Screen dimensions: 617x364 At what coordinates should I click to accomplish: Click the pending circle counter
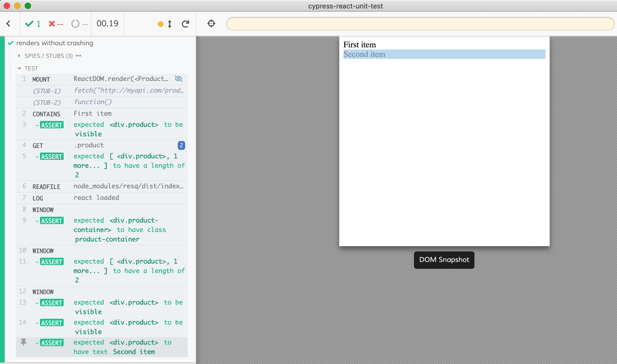click(x=79, y=24)
